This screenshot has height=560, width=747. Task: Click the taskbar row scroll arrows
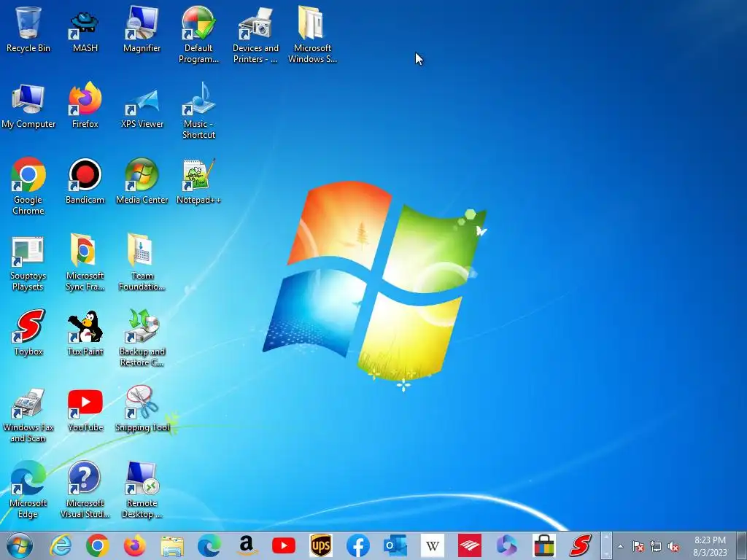pos(606,545)
